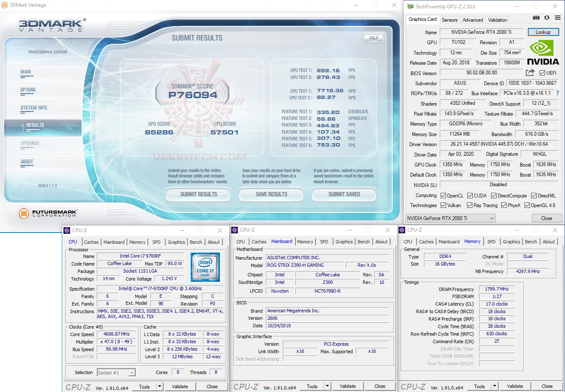
Task: Click the title icon of the CPU-Z Mainboard window
Action: pos(235,230)
